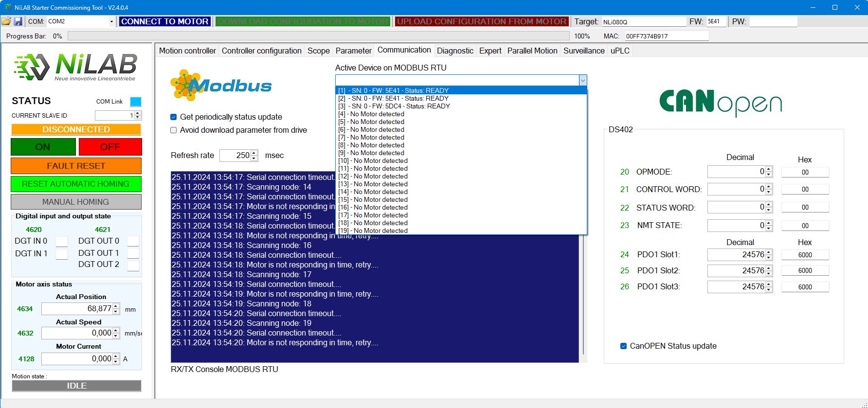Collapse the Active Device dropdown arrow
The image size is (868, 408).
[582, 80]
